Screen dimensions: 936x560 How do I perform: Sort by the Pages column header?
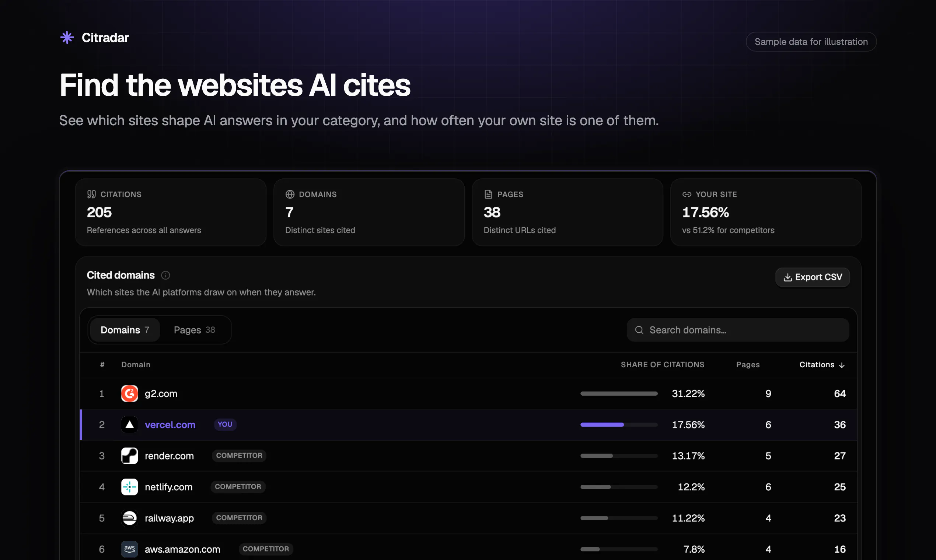[x=748, y=365]
